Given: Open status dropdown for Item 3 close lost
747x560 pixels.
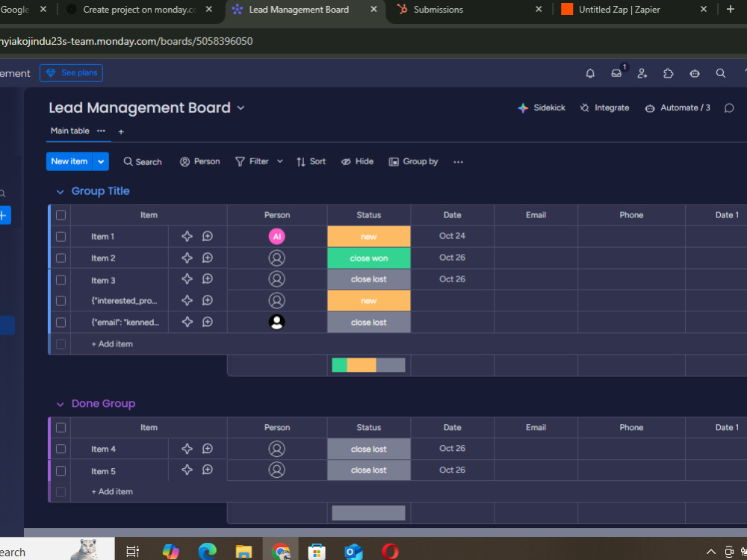Looking at the screenshot, I should pyautogui.click(x=369, y=279).
